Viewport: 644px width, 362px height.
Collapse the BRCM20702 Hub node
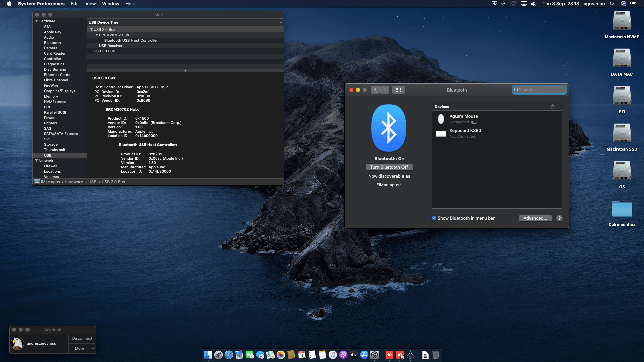click(97, 35)
